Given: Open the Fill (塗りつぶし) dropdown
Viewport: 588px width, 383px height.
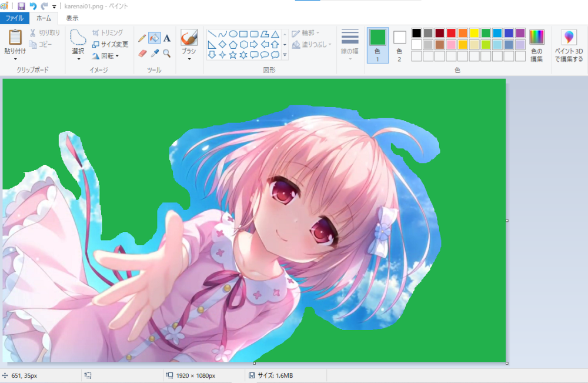Looking at the screenshot, I should click(312, 45).
